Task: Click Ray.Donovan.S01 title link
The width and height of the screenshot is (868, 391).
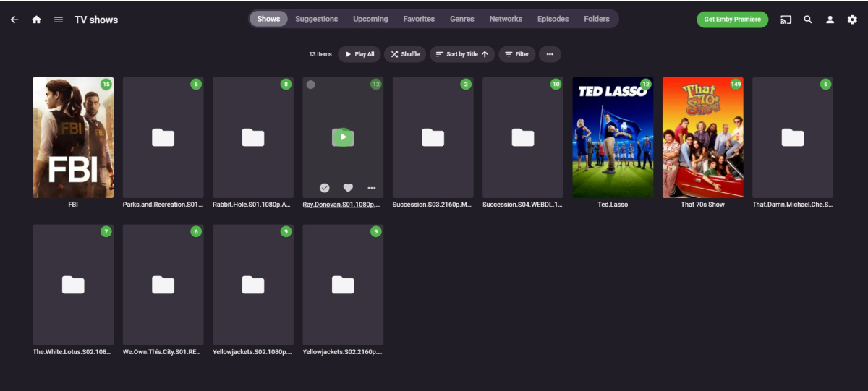Action: (343, 205)
